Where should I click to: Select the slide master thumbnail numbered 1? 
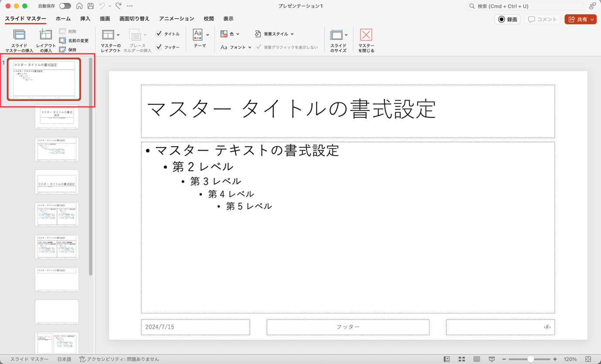(x=44, y=80)
